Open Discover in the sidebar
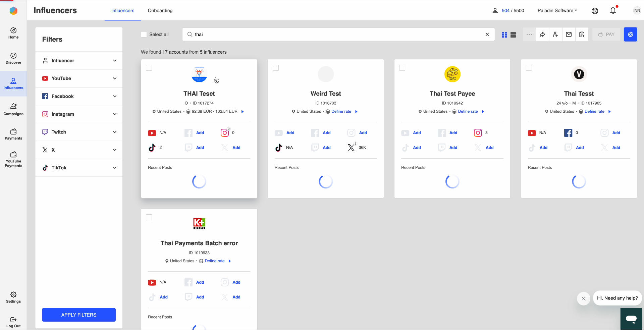The height and width of the screenshot is (330, 644). click(x=13, y=58)
